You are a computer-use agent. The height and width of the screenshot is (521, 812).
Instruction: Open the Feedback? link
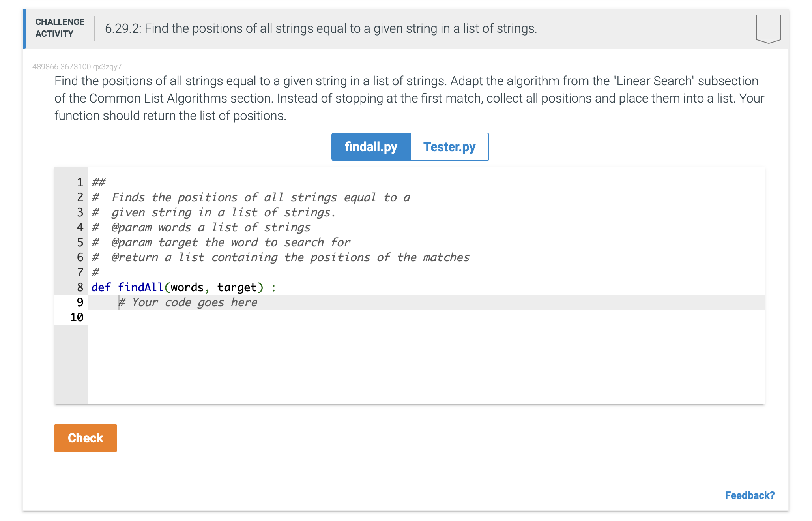[x=750, y=495]
